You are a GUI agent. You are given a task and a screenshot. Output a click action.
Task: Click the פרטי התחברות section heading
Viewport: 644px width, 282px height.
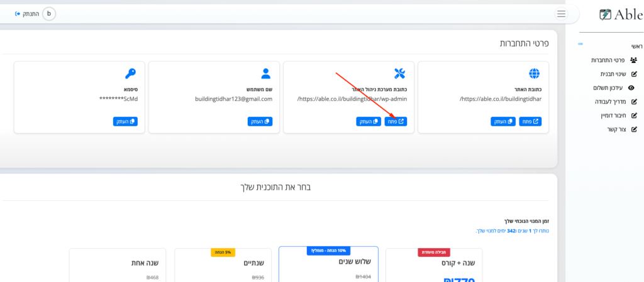point(524,43)
